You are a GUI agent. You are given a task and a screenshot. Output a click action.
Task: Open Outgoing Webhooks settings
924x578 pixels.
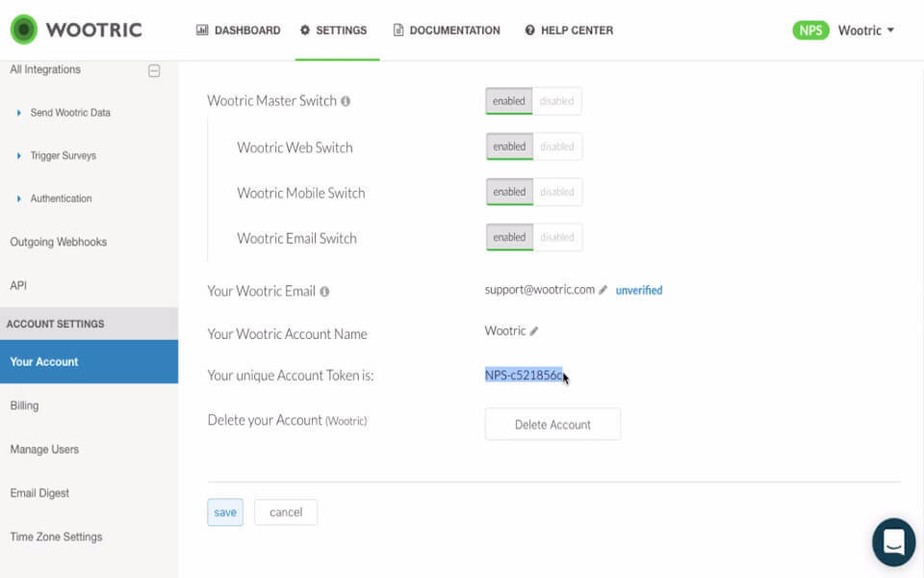pos(59,242)
